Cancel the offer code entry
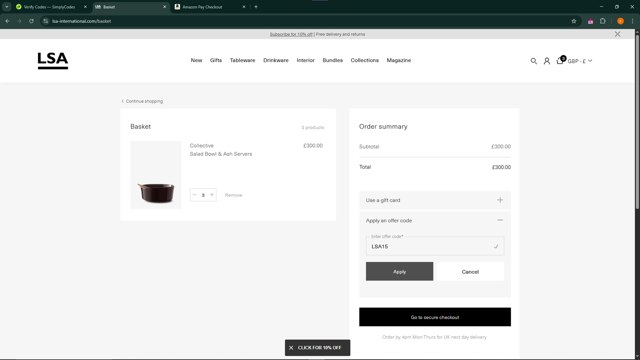This screenshot has height=360, width=640. [x=470, y=271]
